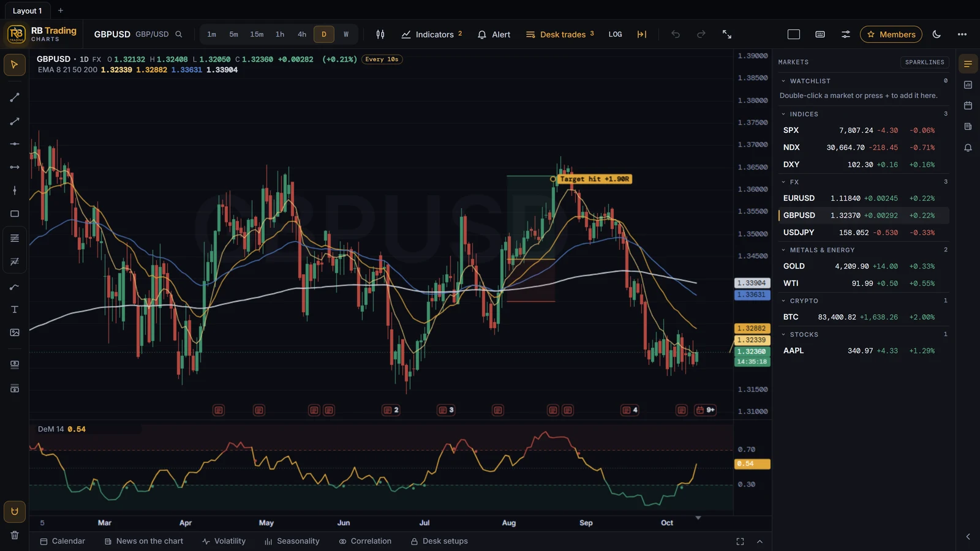The height and width of the screenshot is (551, 980).
Task: Open the Desk setups tab
Action: pyautogui.click(x=439, y=541)
